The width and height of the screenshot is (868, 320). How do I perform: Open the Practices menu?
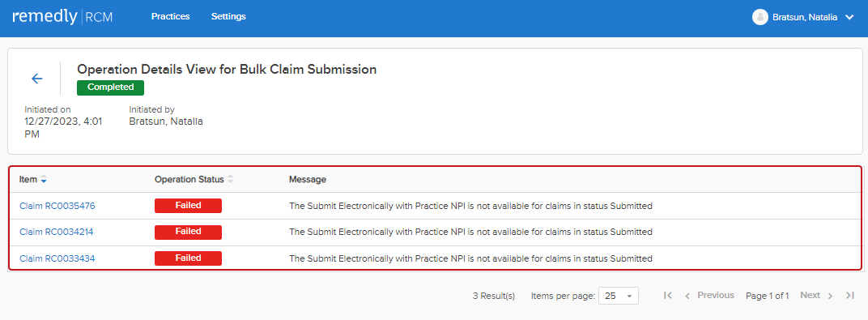pyautogui.click(x=171, y=17)
